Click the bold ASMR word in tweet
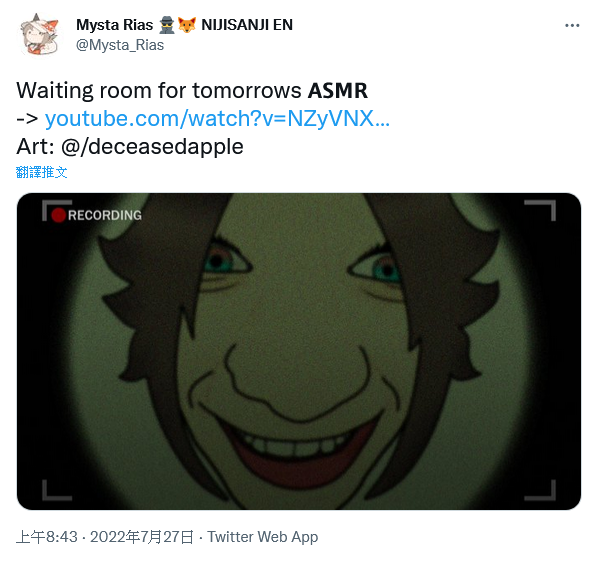The image size is (598, 562). (x=338, y=91)
